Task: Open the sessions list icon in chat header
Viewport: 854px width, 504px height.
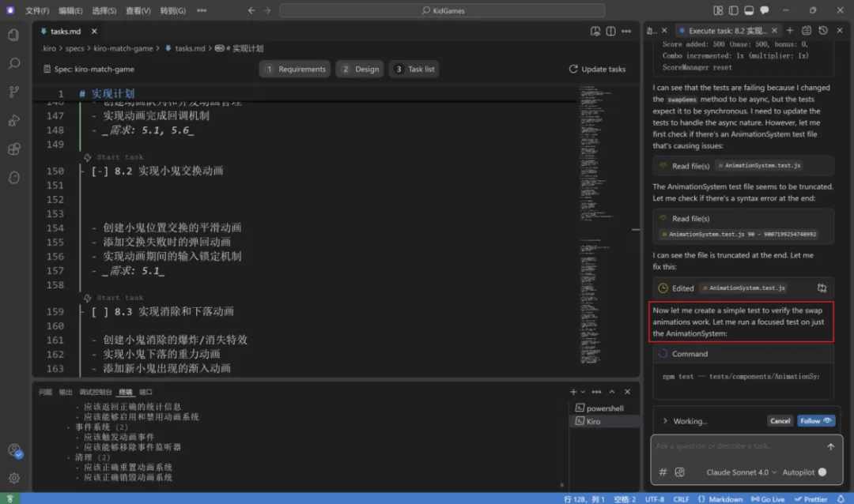Action: [807, 31]
